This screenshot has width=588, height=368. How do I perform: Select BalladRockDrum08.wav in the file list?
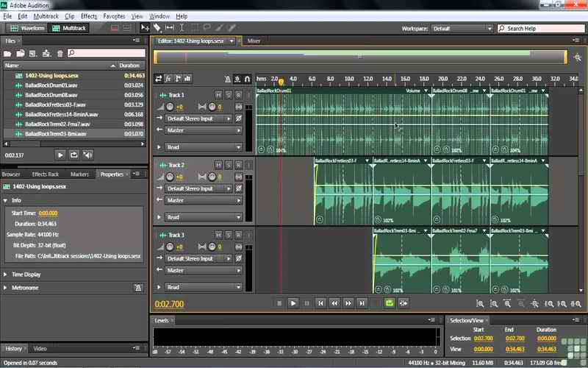point(51,95)
